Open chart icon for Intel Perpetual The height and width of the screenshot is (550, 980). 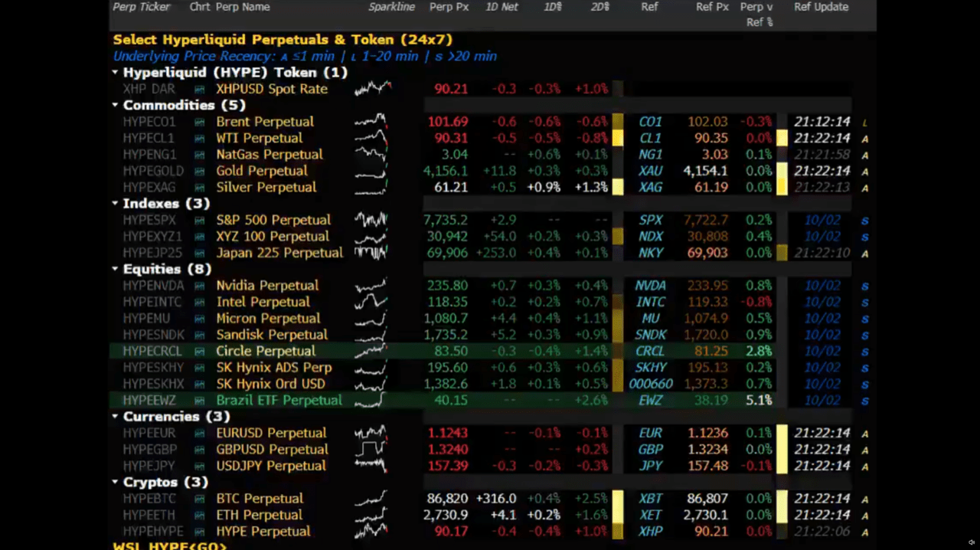click(x=199, y=303)
